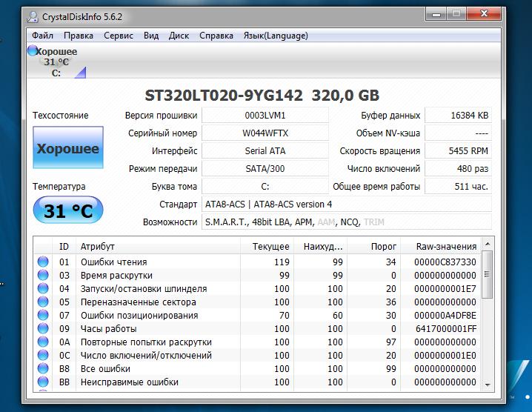Click the rotation speed field 5455 RPM
The width and height of the screenshot is (532, 412).
coord(458,151)
